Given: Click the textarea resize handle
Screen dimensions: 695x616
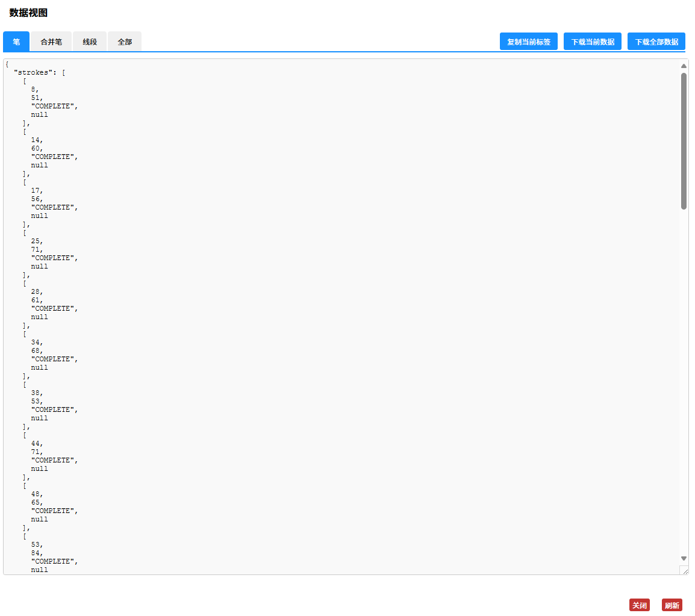Looking at the screenshot, I should click(x=685, y=571).
